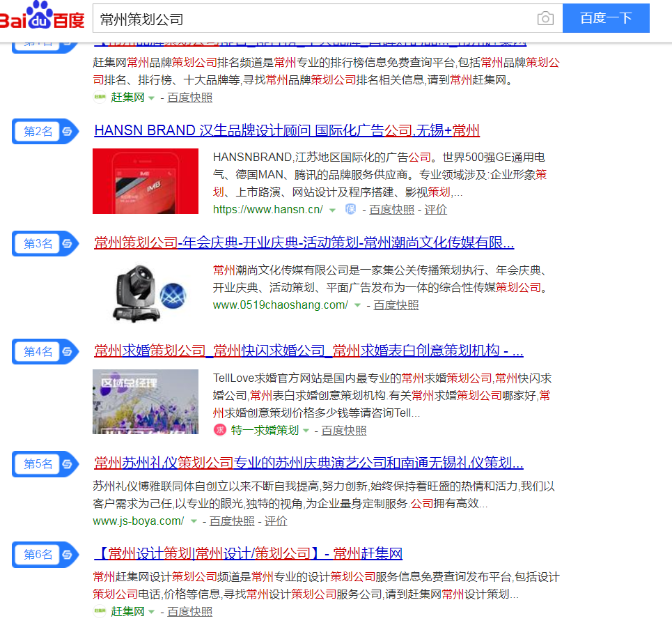672x623 pixels.
Task: Open 【常州设计策划】常州赶集网 result title
Action: [x=248, y=553]
